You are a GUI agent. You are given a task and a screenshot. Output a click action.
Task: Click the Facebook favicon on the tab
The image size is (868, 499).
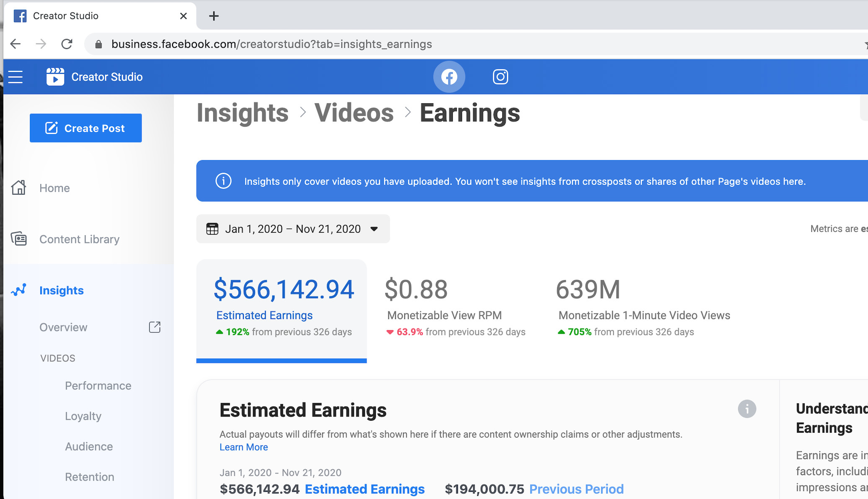(20, 16)
